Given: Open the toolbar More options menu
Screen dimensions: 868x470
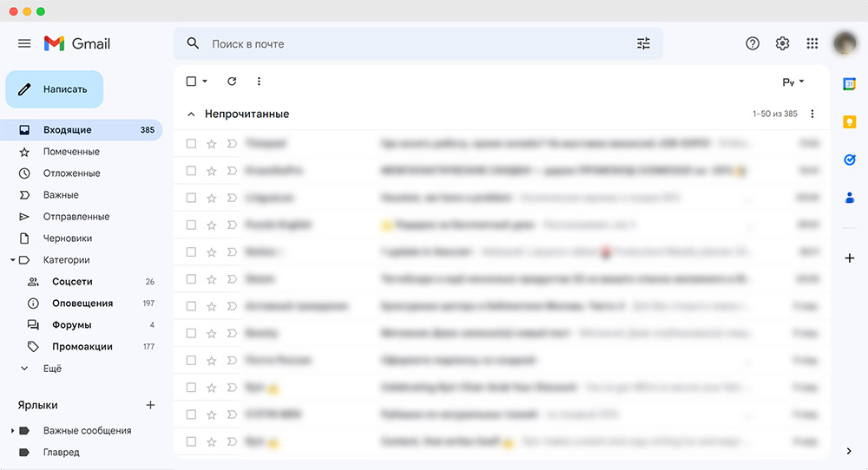Looking at the screenshot, I should click(x=259, y=82).
